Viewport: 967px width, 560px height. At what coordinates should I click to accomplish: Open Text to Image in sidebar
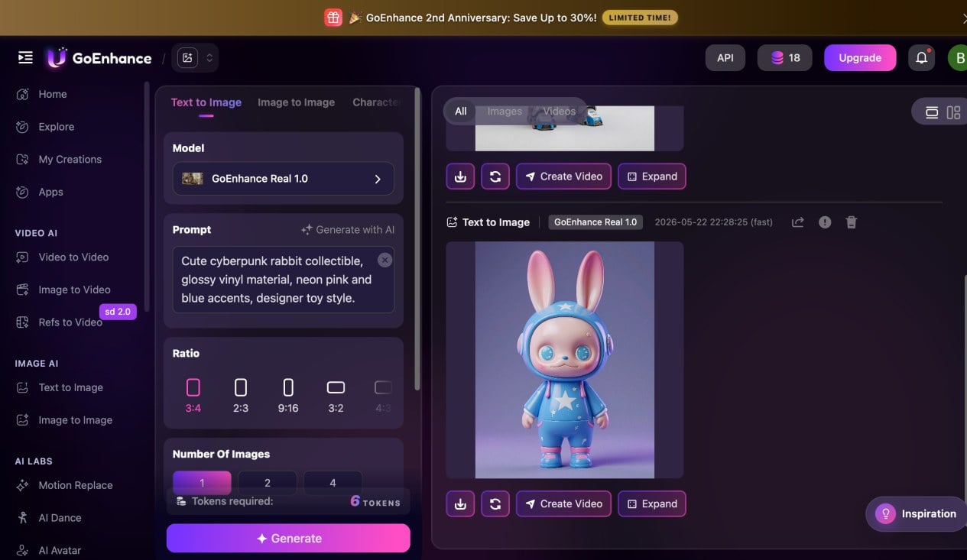[70, 387]
